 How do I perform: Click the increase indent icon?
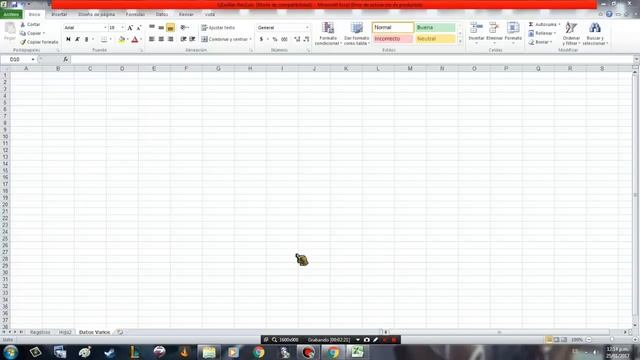pyautogui.click(x=192, y=39)
